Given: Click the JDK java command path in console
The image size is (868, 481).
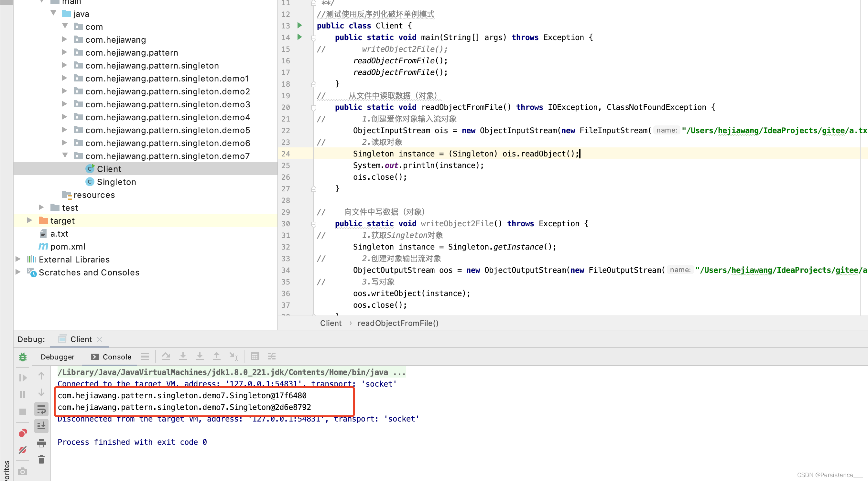Looking at the screenshot, I should point(231,372).
